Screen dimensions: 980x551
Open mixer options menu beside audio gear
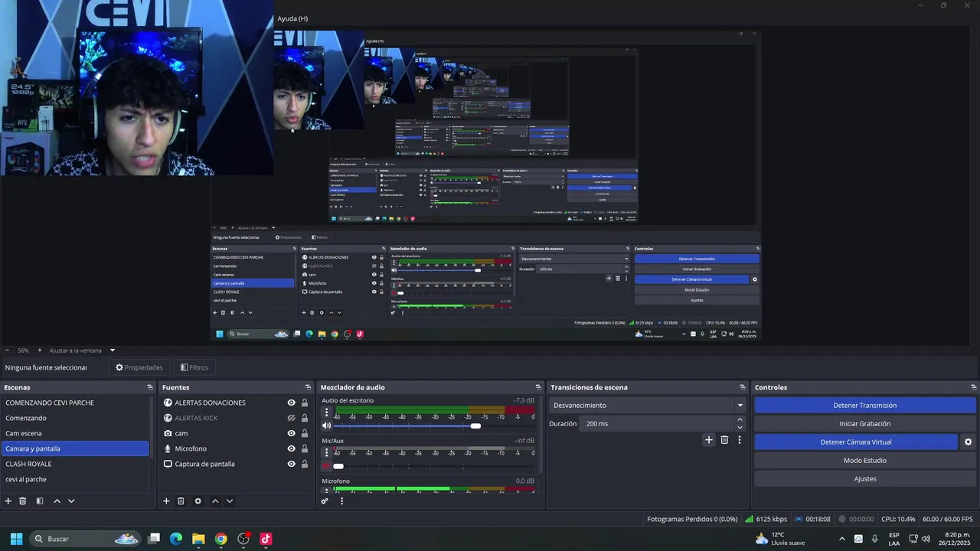point(341,501)
